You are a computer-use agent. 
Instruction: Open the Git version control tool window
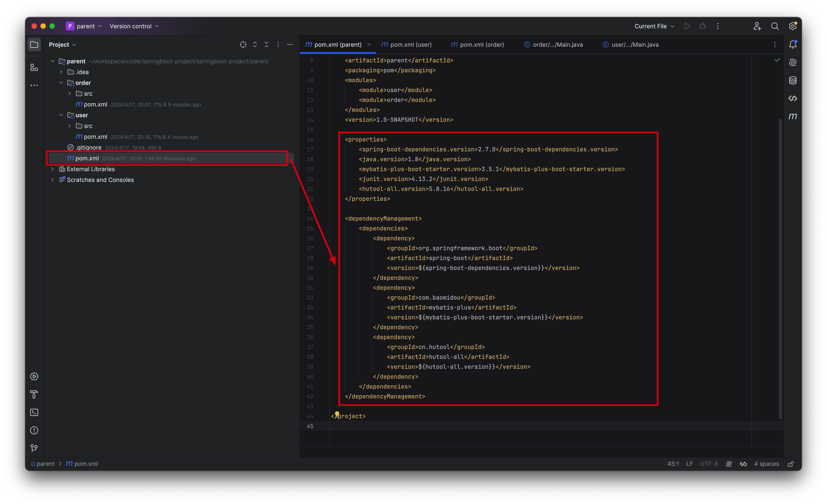(34, 448)
